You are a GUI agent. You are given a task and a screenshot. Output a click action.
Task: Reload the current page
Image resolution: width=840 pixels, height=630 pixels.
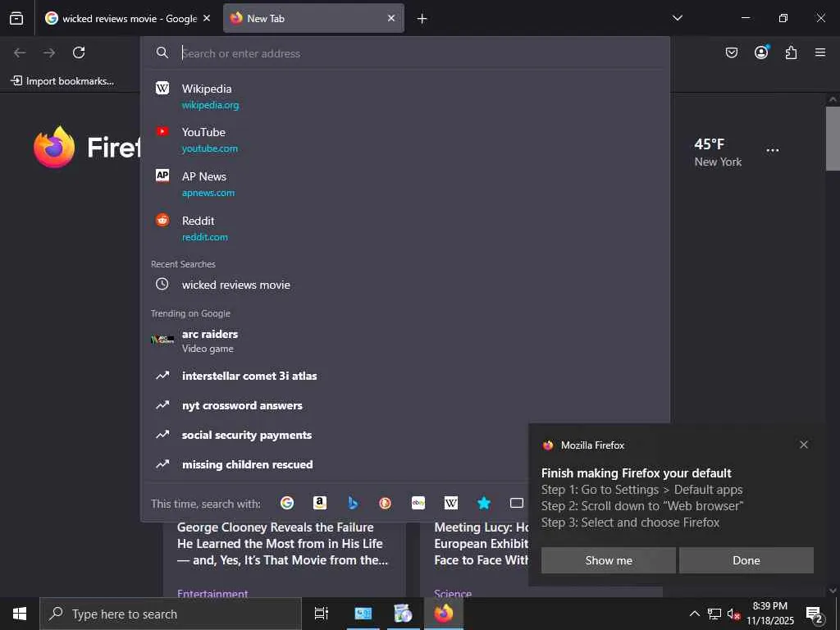click(x=79, y=52)
